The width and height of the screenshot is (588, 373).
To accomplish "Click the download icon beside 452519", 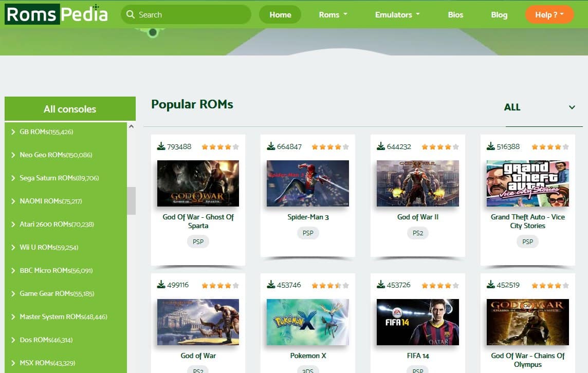I will tap(490, 285).
